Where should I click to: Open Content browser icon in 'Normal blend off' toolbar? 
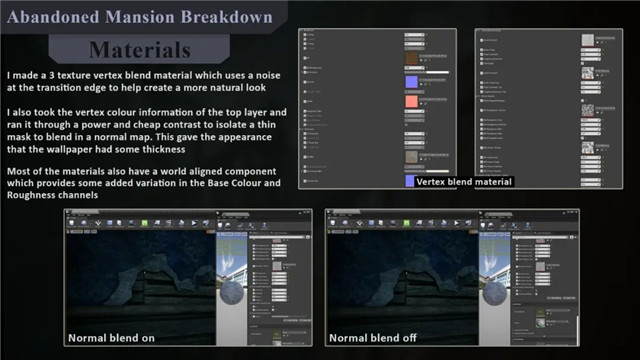pyautogui.click(x=371, y=223)
